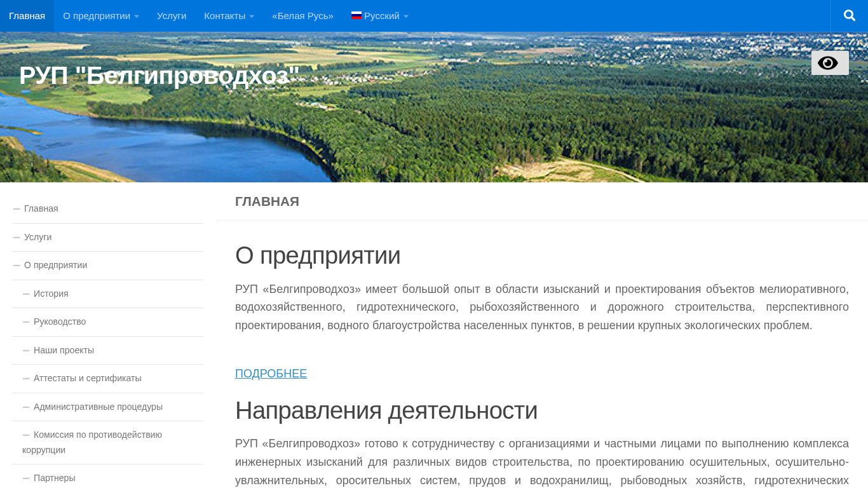Open «Наши проекты» sidebar page

tap(64, 350)
